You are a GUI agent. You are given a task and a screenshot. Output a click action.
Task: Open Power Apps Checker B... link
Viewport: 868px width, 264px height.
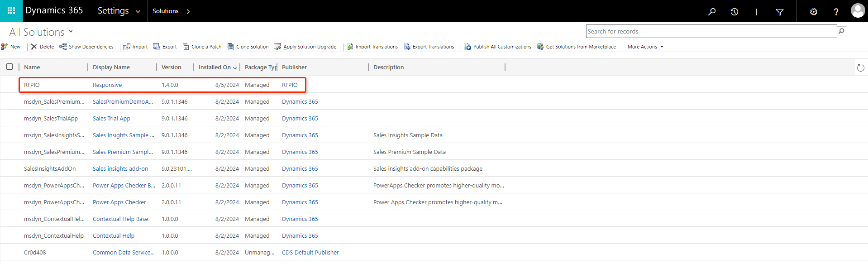click(x=124, y=185)
